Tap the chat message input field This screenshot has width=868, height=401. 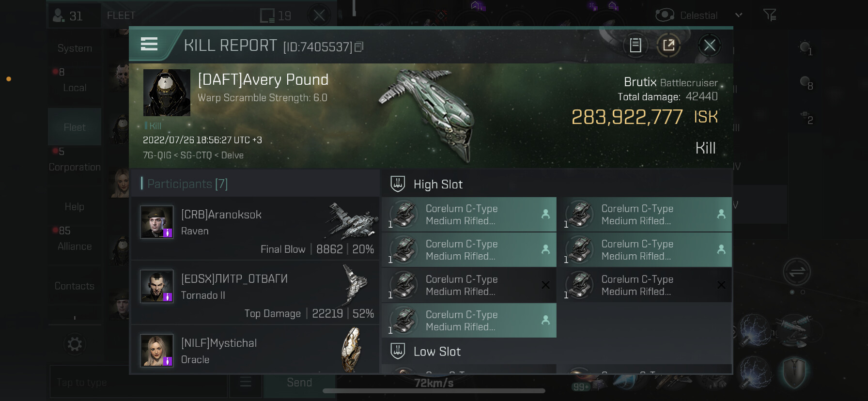(139, 382)
